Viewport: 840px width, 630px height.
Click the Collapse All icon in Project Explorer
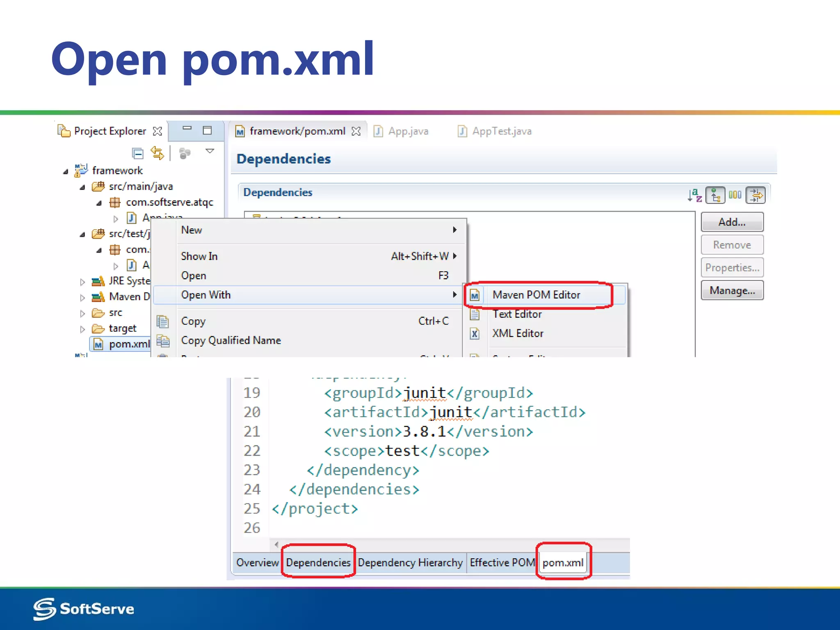(x=138, y=153)
